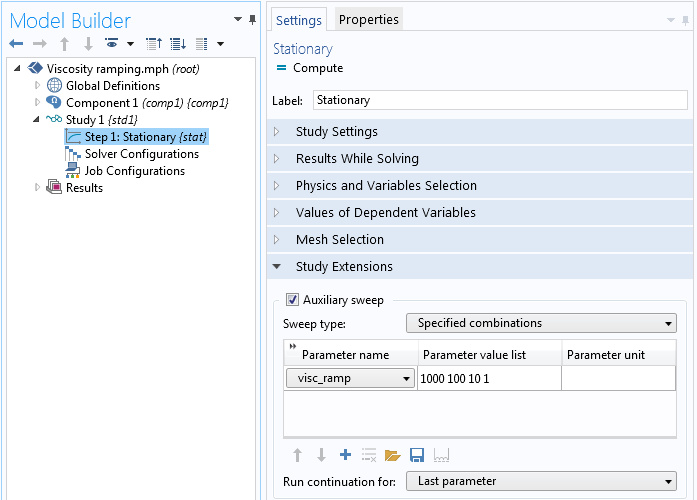This screenshot has height=500, width=697.
Task: Open the visc_ramp parameter name dropdown
Action: pos(350,378)
